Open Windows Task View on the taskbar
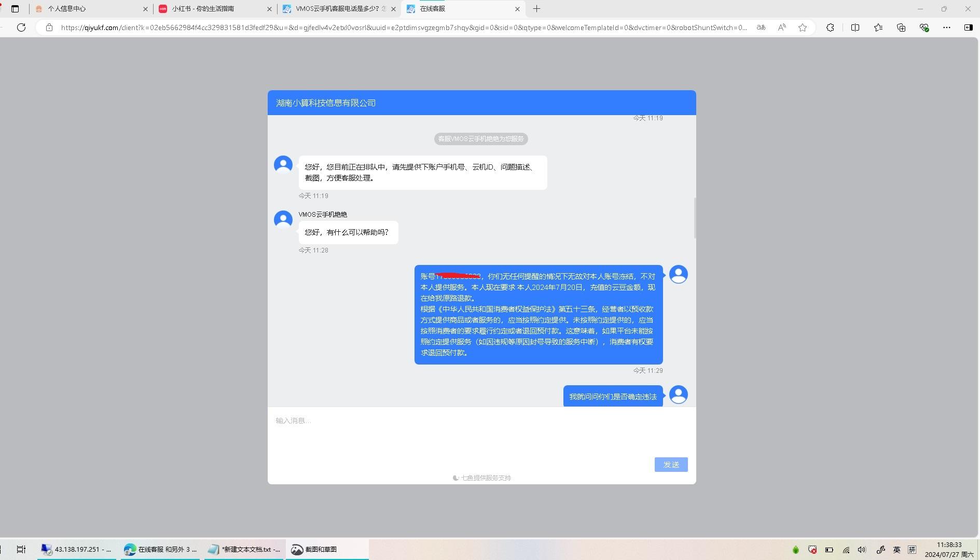Viewport: 980px width, 560px height. click(21, 550)
